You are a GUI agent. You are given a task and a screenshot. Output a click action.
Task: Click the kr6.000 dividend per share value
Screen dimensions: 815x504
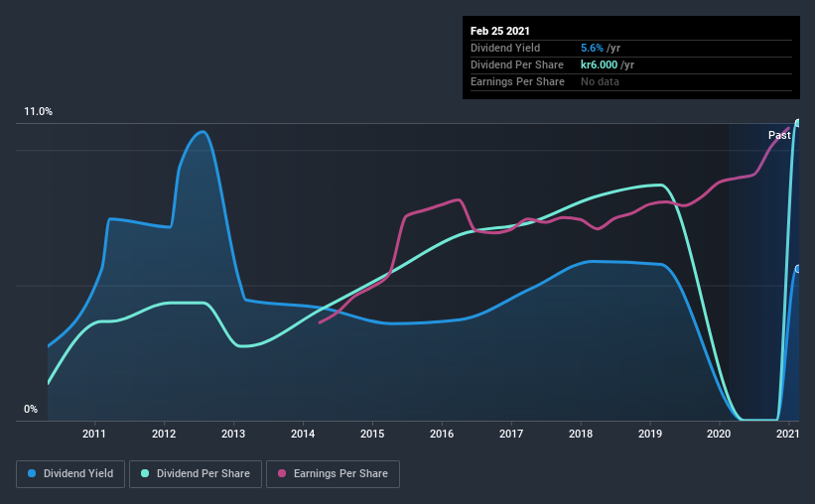coord(599,64)
